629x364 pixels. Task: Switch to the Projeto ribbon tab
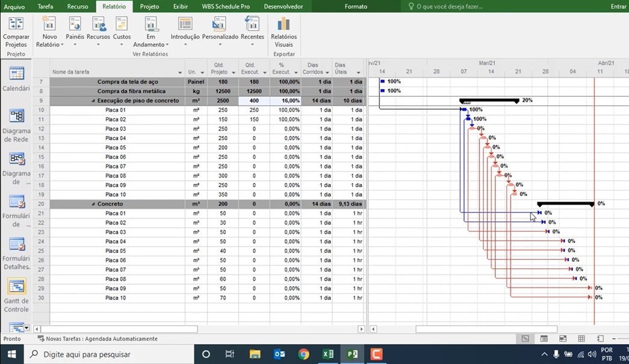point(150,7)
